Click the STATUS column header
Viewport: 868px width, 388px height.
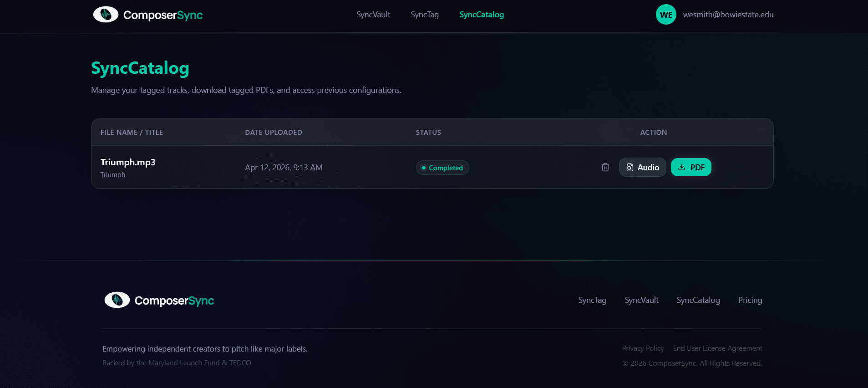(428, 133)
